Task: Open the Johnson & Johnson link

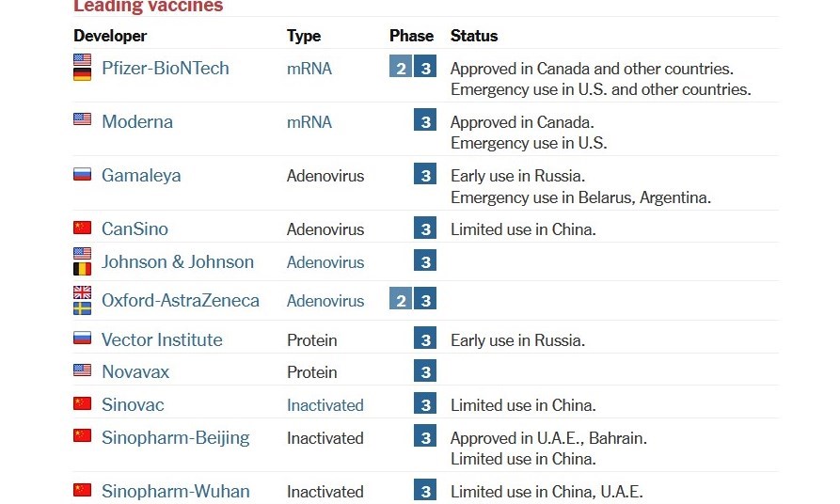Action: (178, 262)
